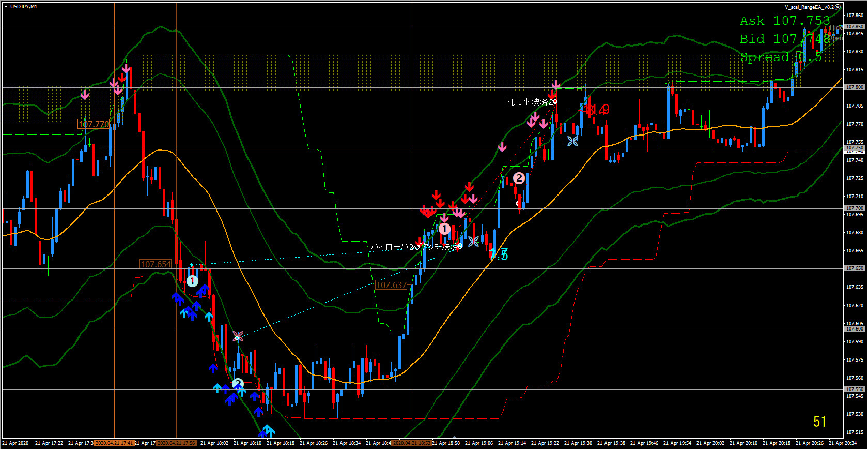Click the 107.860 value on price scale
Image resolution: width=868 pixels, height=450 pixels.
(855, 16)
